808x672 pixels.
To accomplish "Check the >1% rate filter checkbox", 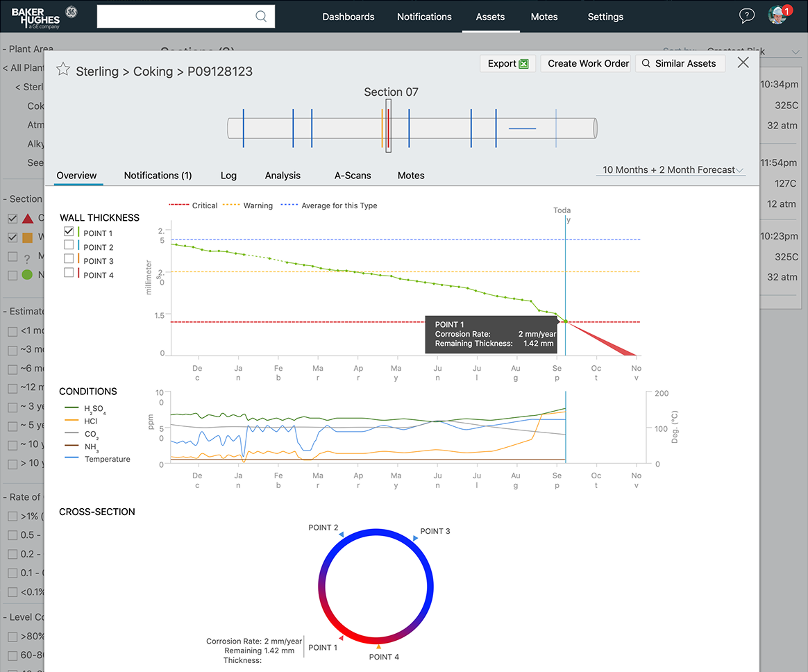I will (13, 516).
